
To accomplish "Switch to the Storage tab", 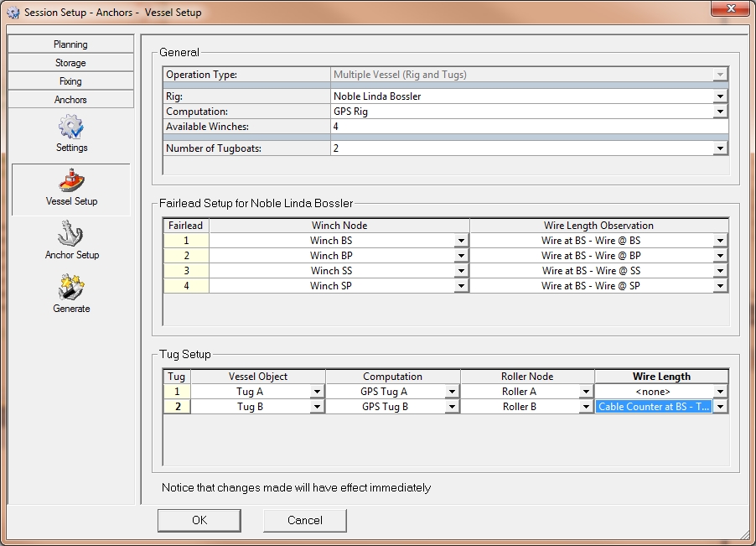I will point(70,63).
